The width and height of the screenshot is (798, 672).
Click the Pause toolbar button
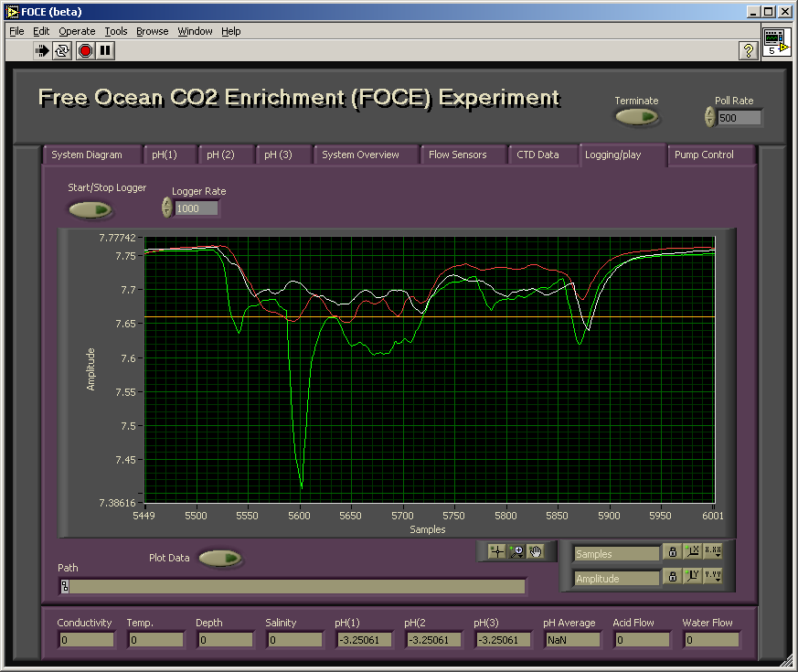tap(105, 50)
